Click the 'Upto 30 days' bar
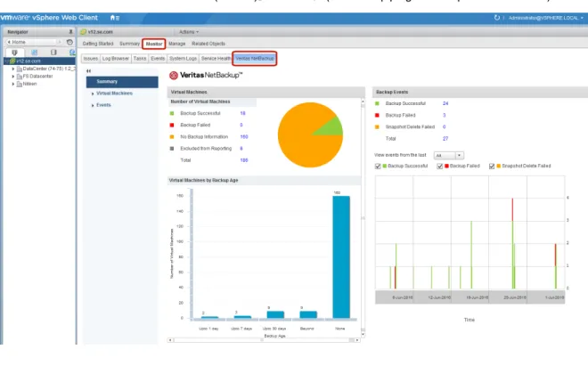 [x=275, y=314]
